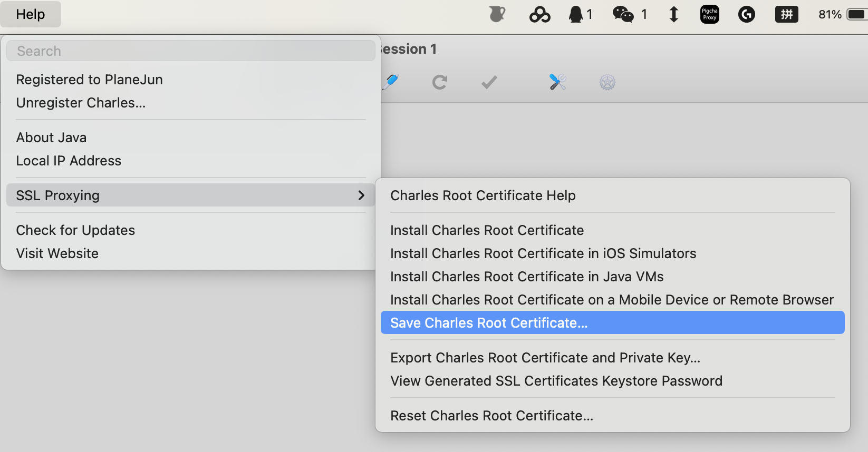Click the WeChat icon in menu bar

tap(623, 14)
